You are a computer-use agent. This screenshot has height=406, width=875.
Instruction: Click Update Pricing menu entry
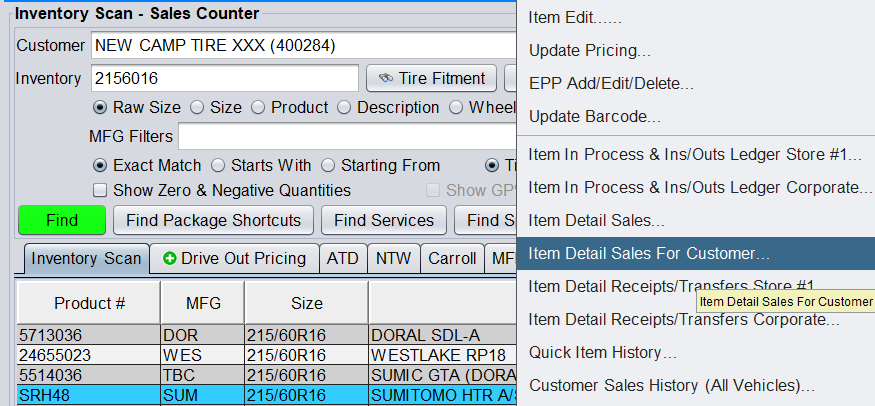(590, 50)
